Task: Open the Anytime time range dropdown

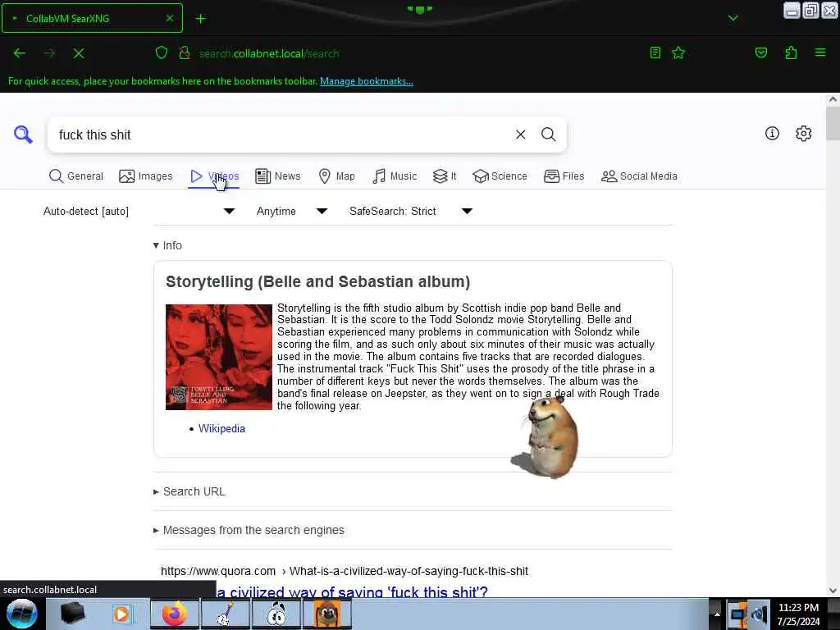Action: [x=292, y=211]
